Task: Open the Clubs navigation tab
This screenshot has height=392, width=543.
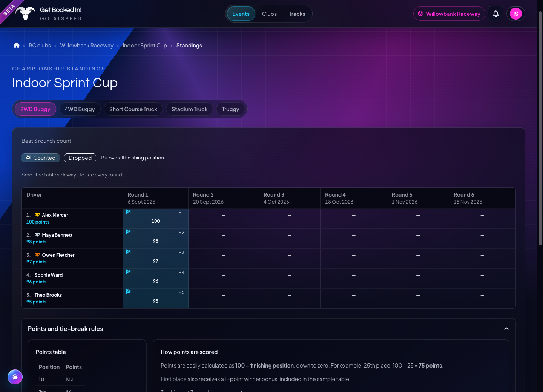Action: [x=270, y=14]
